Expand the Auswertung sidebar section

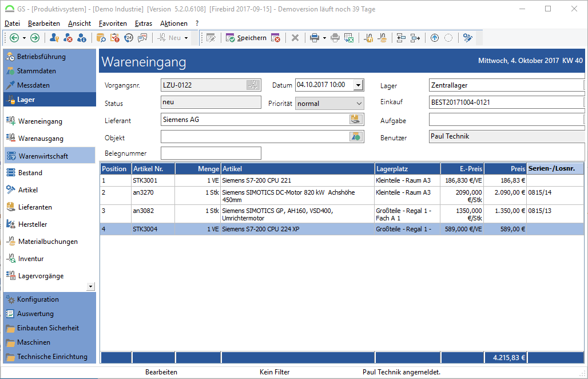(50, 314)
